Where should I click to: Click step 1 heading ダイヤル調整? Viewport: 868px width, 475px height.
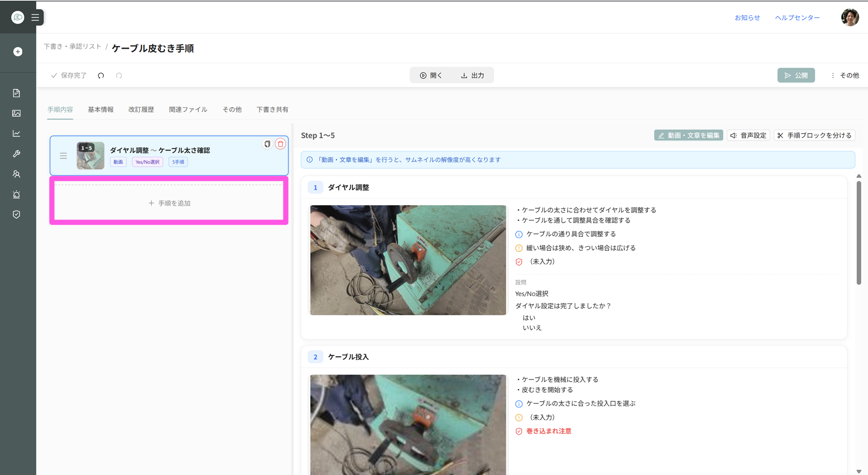pos(349,187)
